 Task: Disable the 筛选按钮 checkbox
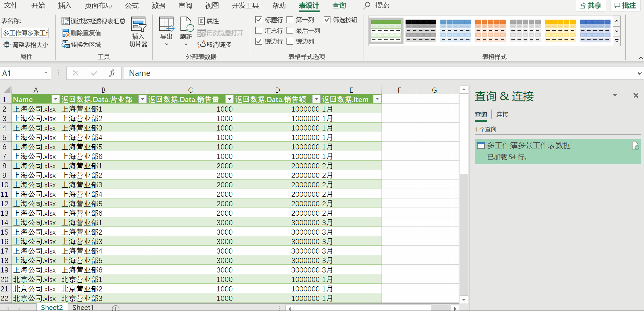pyautogui.click(x=327, y=20)
